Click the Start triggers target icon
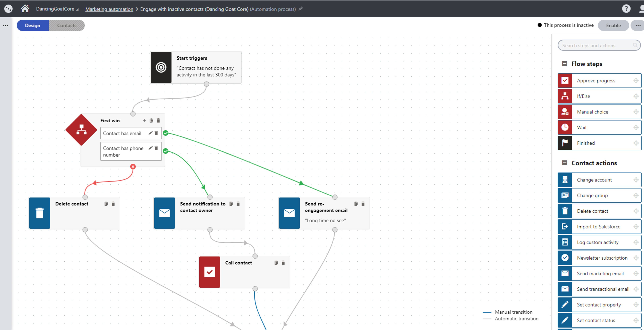 pos(161,67)
